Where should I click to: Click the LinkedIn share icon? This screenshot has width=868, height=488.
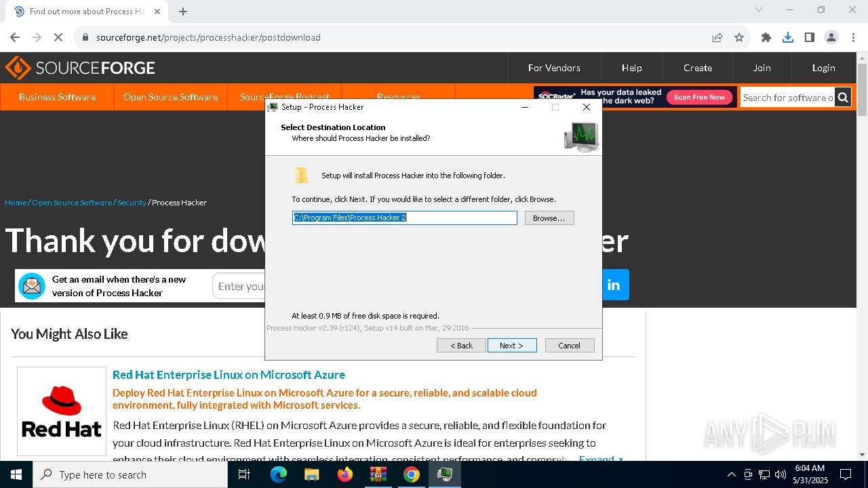(x=614, y=285)
